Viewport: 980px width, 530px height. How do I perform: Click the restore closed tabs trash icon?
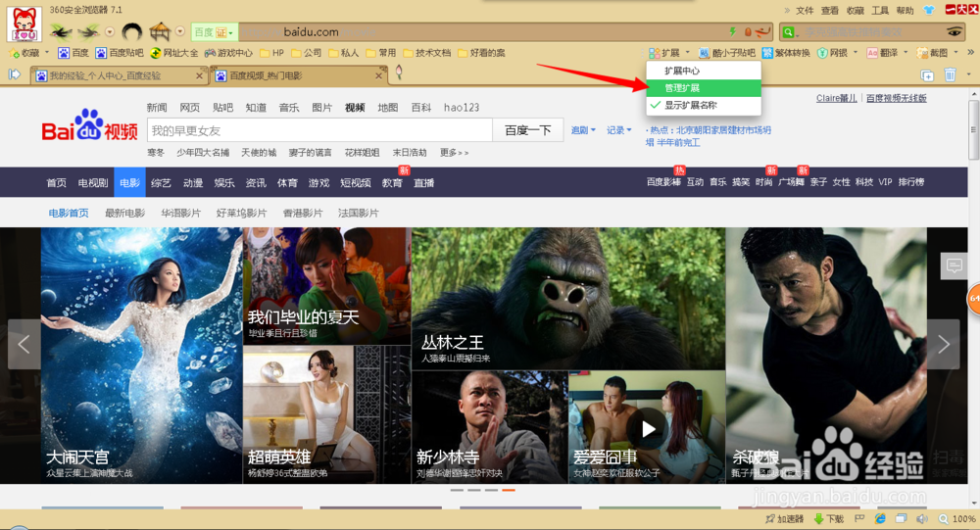click(x=950, y=75)
